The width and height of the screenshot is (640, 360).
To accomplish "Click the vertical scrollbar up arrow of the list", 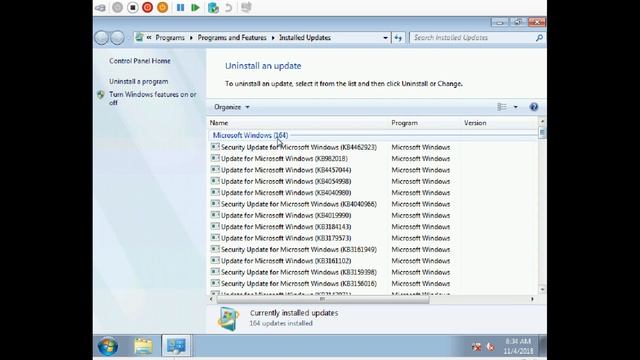I will [x=542, y=121].
